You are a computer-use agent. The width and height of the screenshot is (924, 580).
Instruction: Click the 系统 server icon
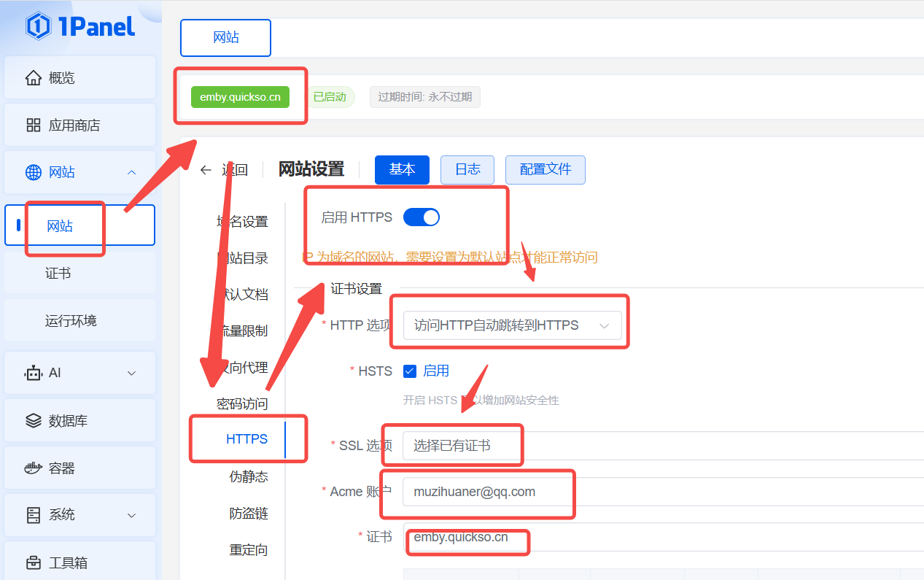point(34,515)
